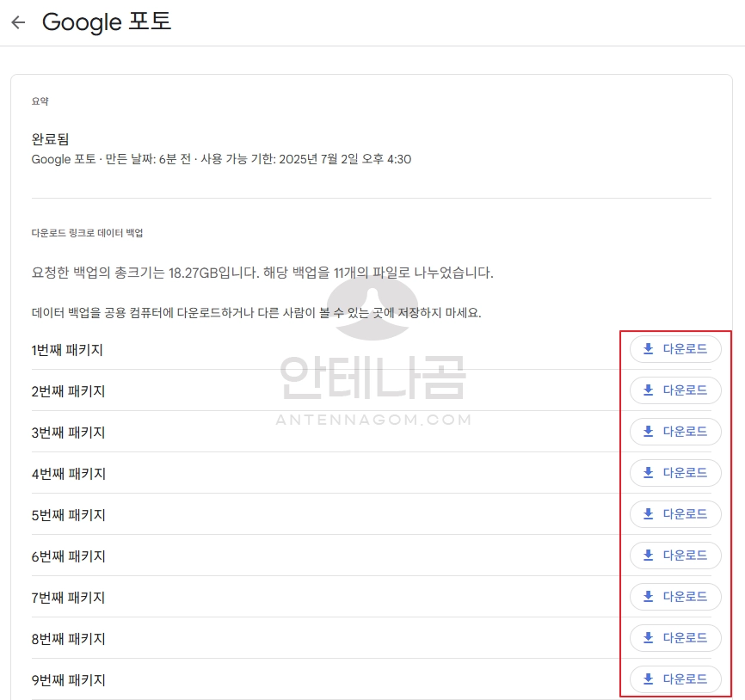This screenshot has height=700, width=745.
Task: Start download of 6번째 패키지
Action: coord(675,556)
